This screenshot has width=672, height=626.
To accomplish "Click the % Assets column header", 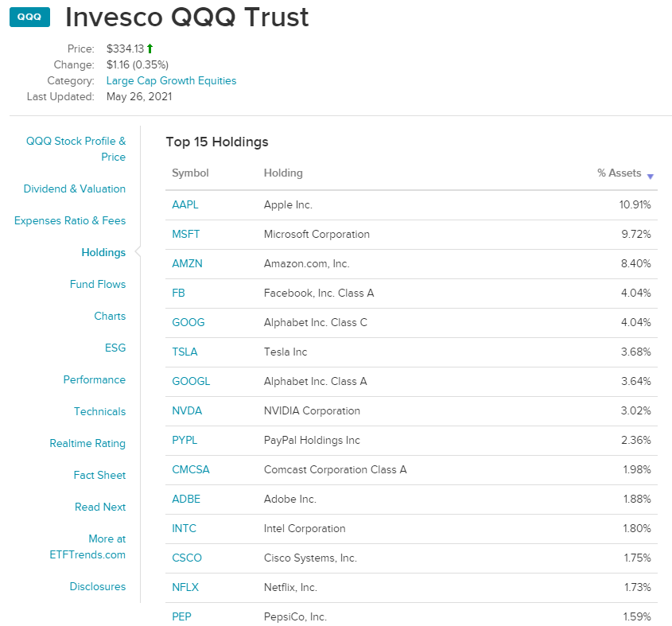I will point(620,173).
